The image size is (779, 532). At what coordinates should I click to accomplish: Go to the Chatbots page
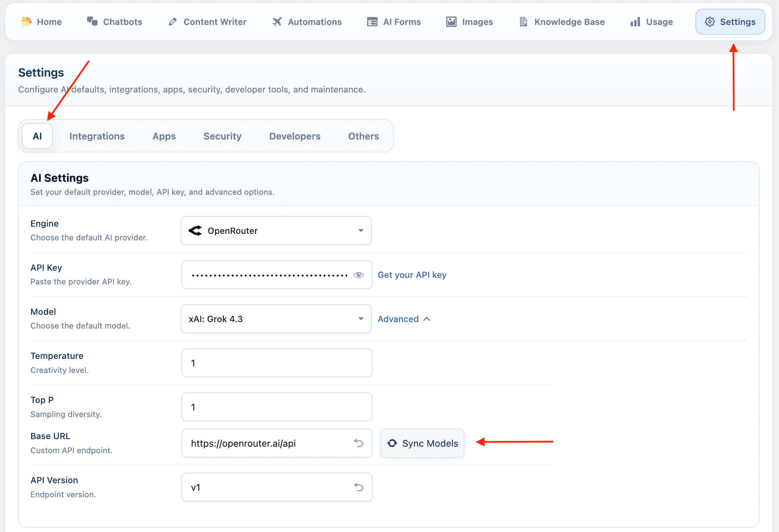tap(115, 22)
